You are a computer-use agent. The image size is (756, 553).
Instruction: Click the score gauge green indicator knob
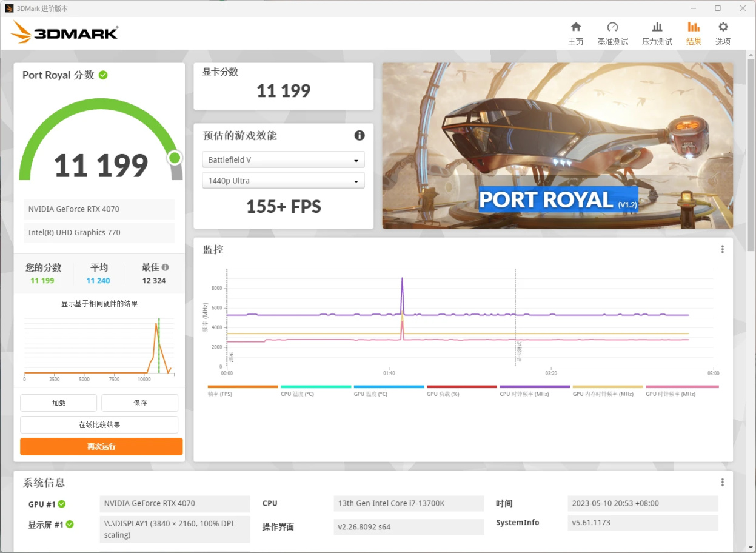[x=175, y=158]
